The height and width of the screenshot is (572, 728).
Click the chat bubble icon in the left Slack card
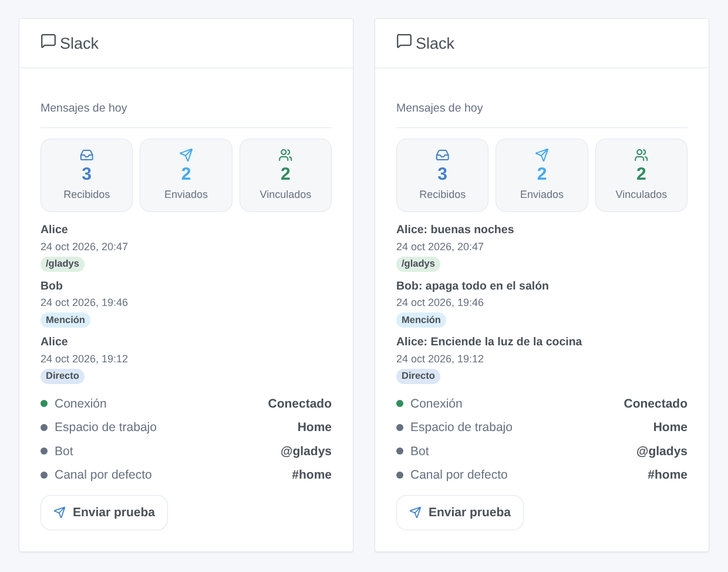coord(48,41)
